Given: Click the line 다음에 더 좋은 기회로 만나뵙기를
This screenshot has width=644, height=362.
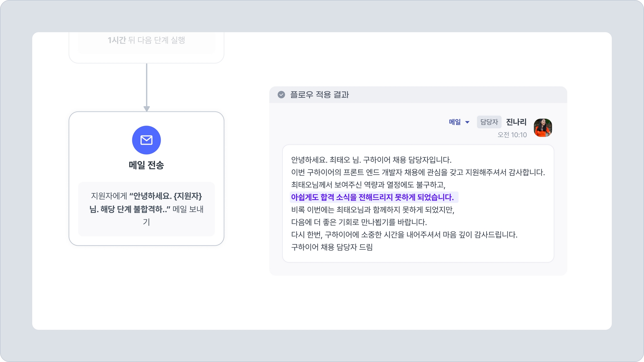Looking at the screenshot, I should [359, 222].
